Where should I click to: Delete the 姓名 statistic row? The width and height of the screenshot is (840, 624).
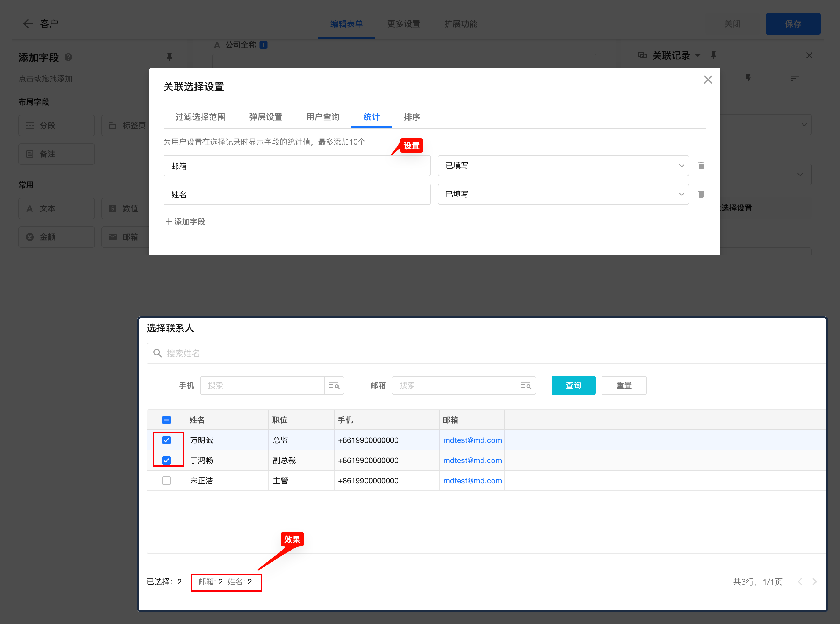(701, 194)
